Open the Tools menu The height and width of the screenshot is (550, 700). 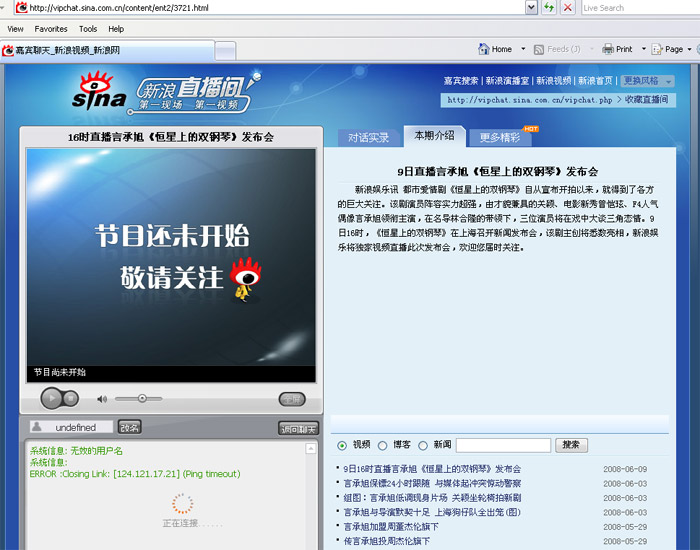point(88,29)
